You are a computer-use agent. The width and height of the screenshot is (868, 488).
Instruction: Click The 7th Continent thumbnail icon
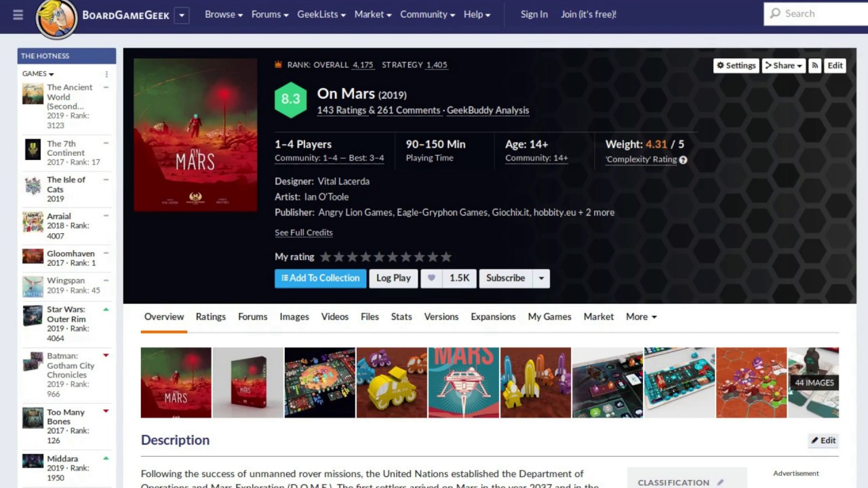[x=33, y=149]
